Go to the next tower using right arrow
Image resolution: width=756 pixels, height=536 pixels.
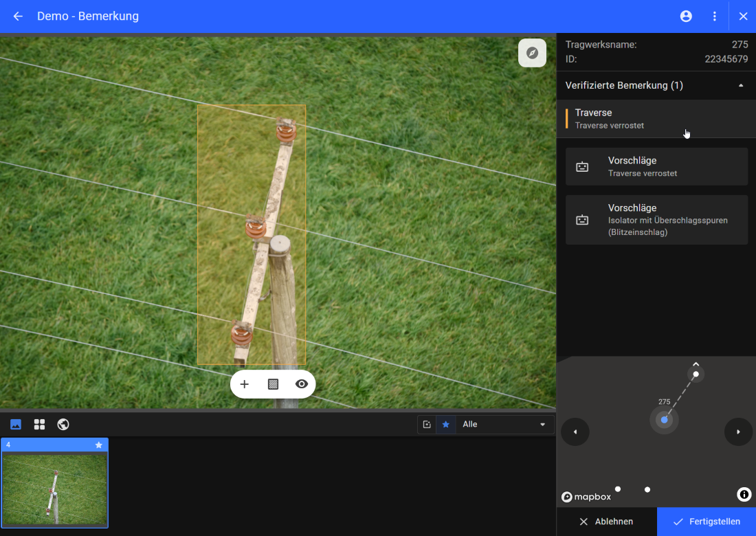pyautogui.click(x=738, y=432)
